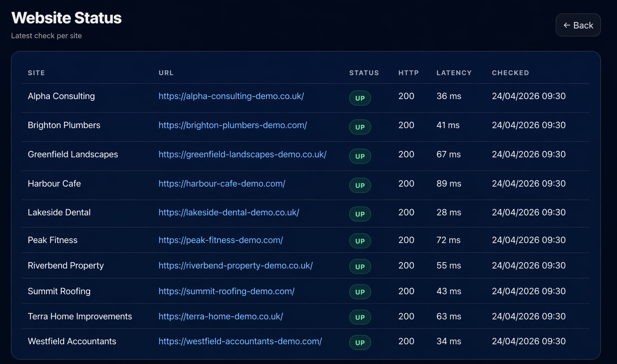Screen dimensions: 617x364
Task: Click the UP badge for Greenfield Landscapes
Action: [360, 156]
